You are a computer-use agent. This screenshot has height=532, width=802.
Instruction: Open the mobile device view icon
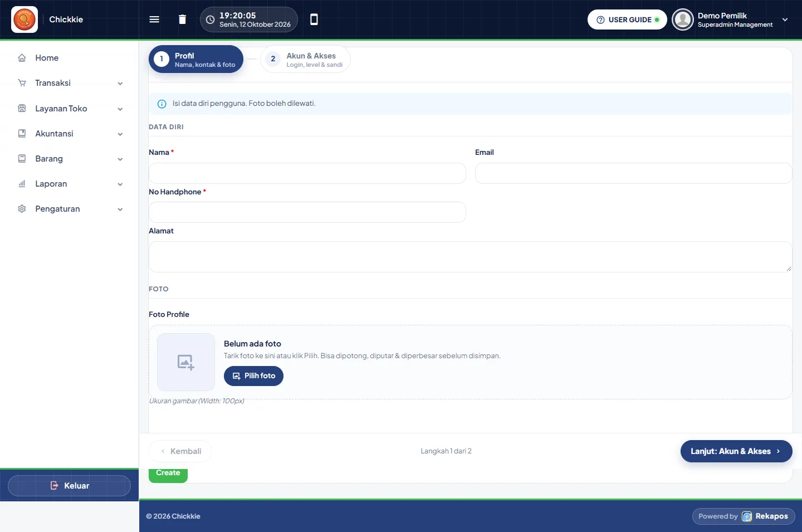[x=314, y=19]
